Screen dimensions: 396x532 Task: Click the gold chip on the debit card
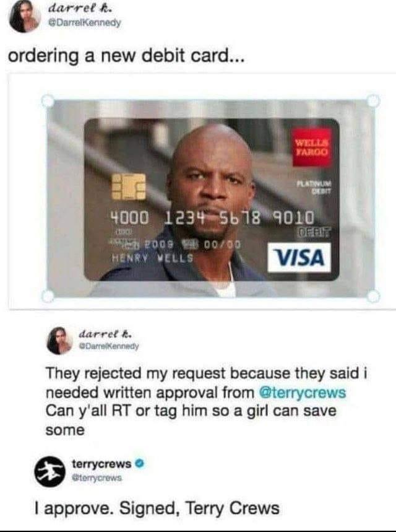pyautogui.click(x=129, y=186)
